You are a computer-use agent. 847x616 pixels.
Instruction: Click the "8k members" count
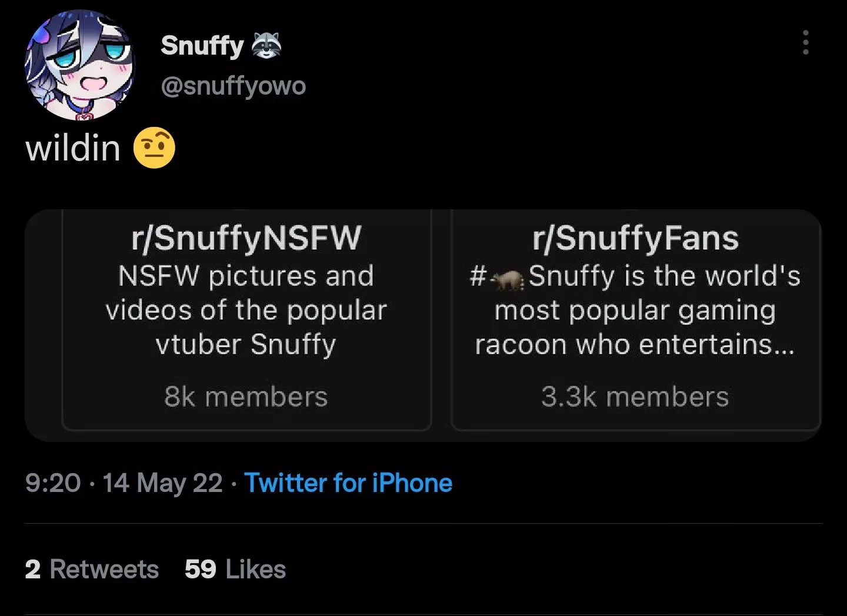click(246, 397)
